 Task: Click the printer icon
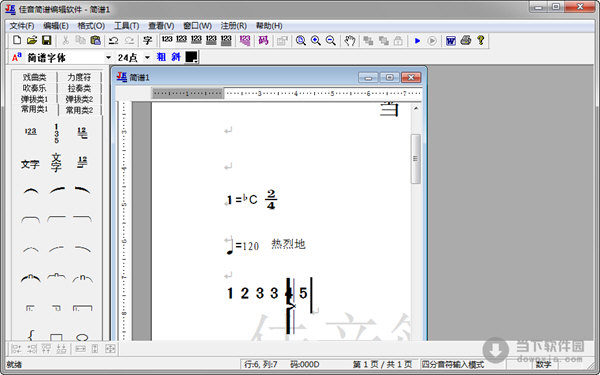[466, 40]
